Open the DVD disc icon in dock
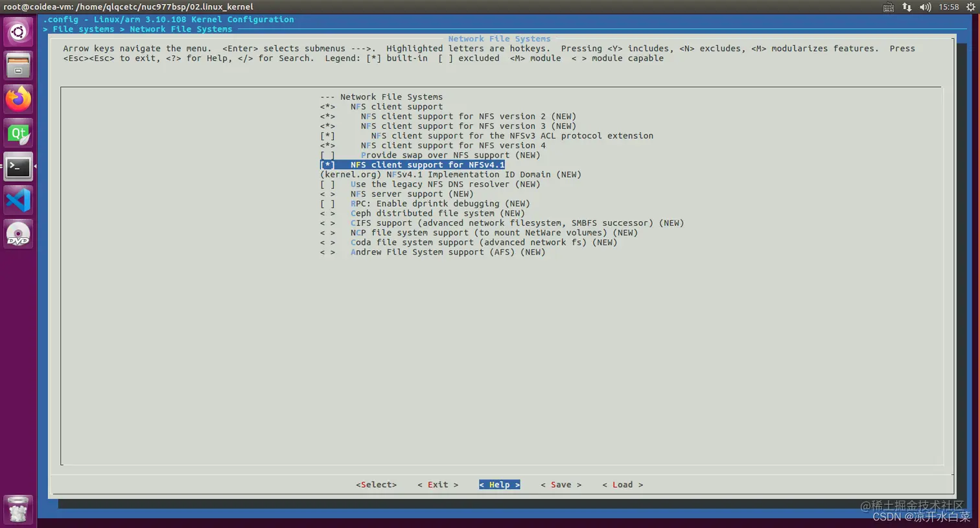 click(18, 234)
